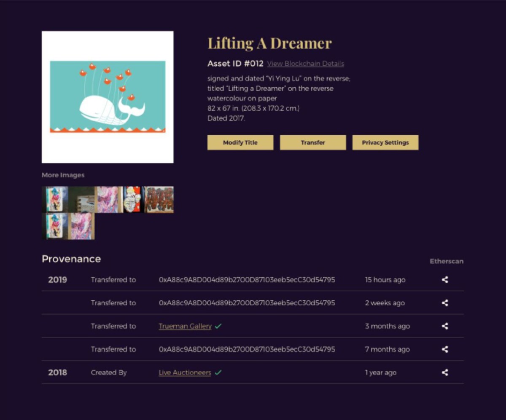Click the watercolour on paper description line

(242, 98)
